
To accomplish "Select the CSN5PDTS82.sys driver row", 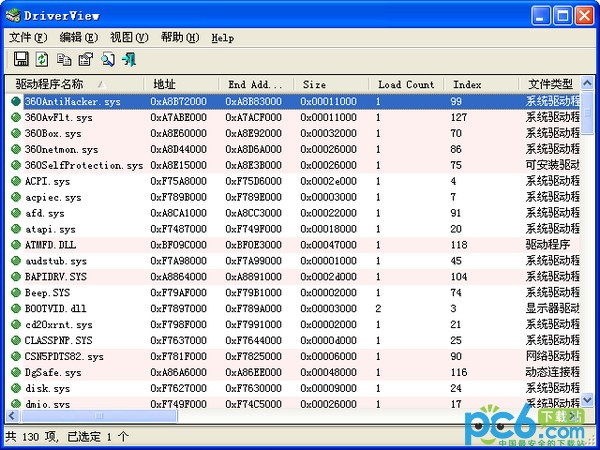I will click(x=293, y=356).
